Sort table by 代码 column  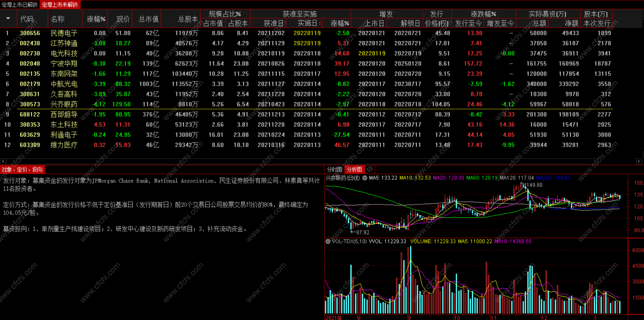[27, 19]
